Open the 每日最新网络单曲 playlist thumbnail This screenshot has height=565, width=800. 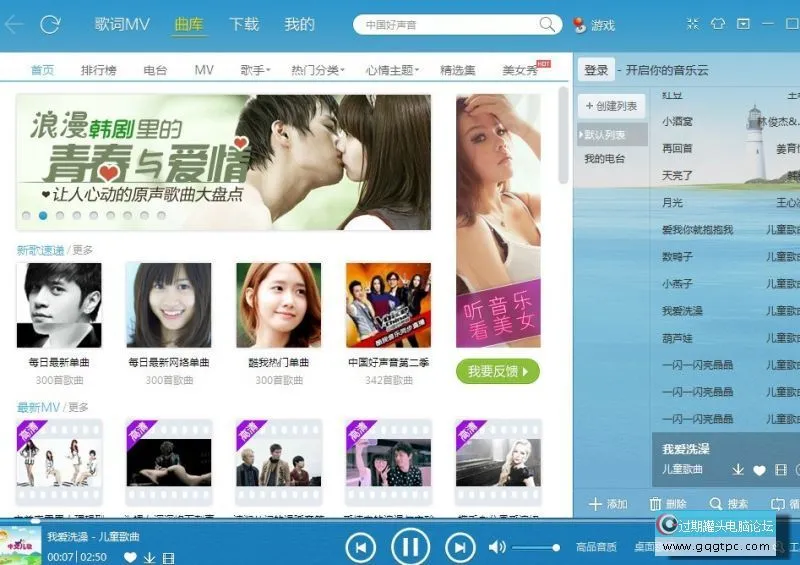pos(169,305)
